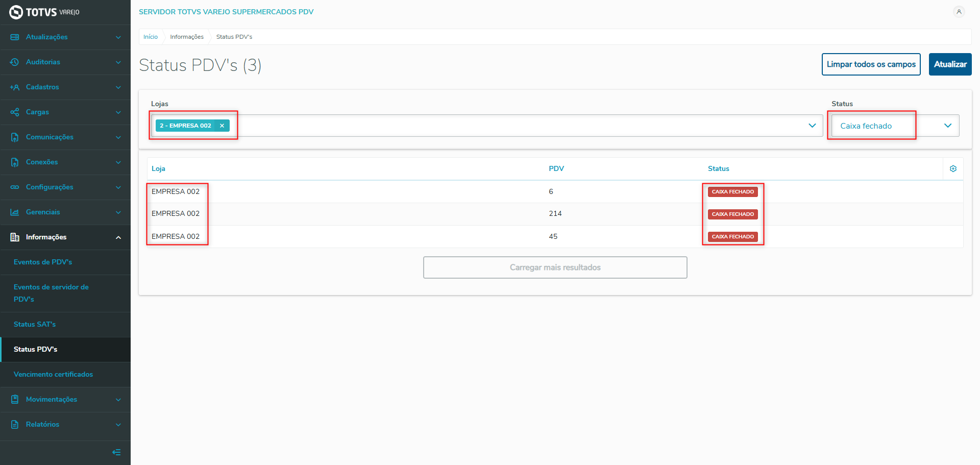This screenshot has width=980, height=465.
Task: Expand the Gerenciais menu chevron
Action: point(118,212)
